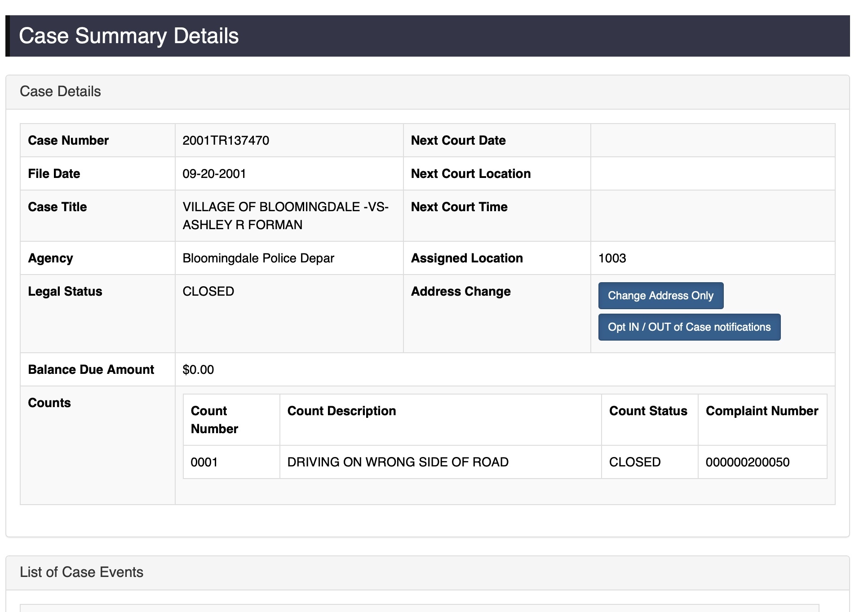Click the Bloomingdale Police Depar agency value
Viewport: 868px width, 612px height.
point(258,258)
